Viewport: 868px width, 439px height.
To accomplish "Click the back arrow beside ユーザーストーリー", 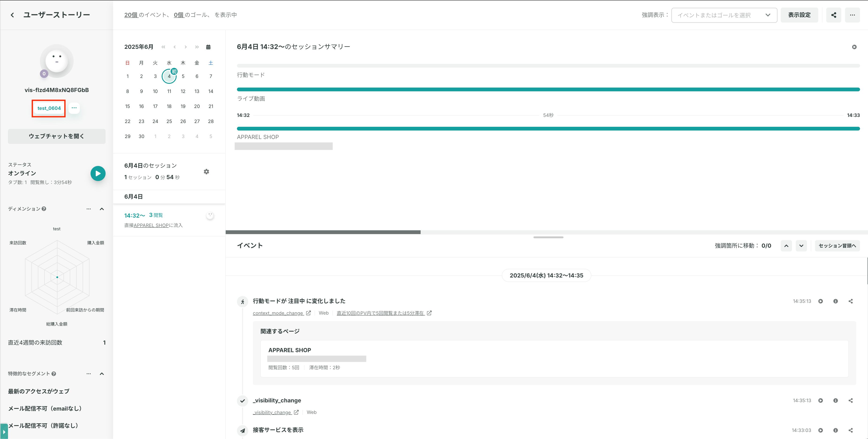I will [x=12, y=15].
